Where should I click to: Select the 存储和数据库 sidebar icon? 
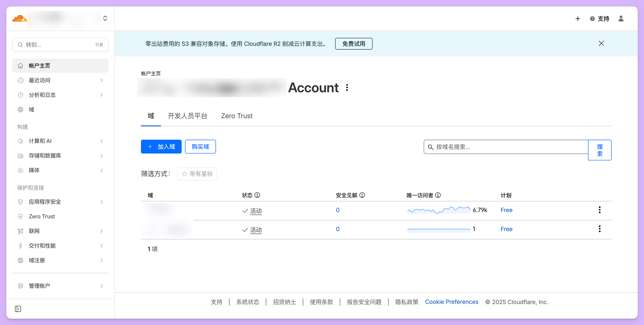click(20, 156)
